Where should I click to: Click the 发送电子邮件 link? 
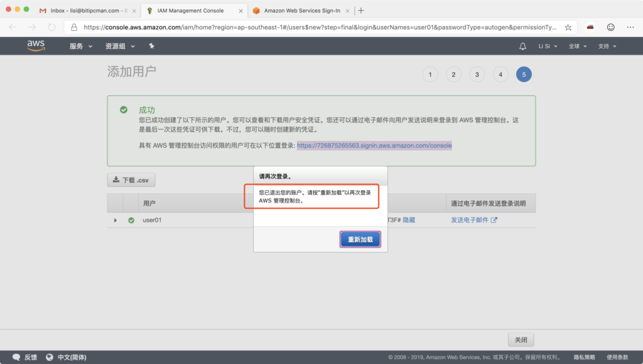473,220
